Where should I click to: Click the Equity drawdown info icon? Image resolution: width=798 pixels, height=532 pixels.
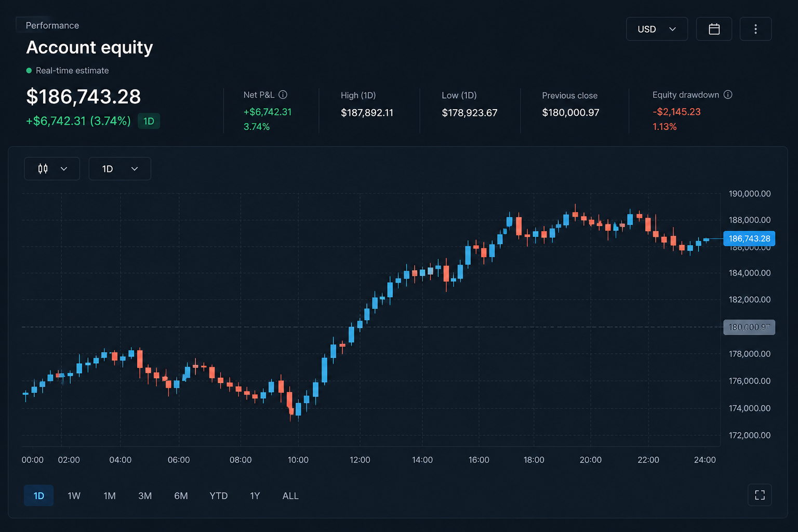[x=728, y=95]
